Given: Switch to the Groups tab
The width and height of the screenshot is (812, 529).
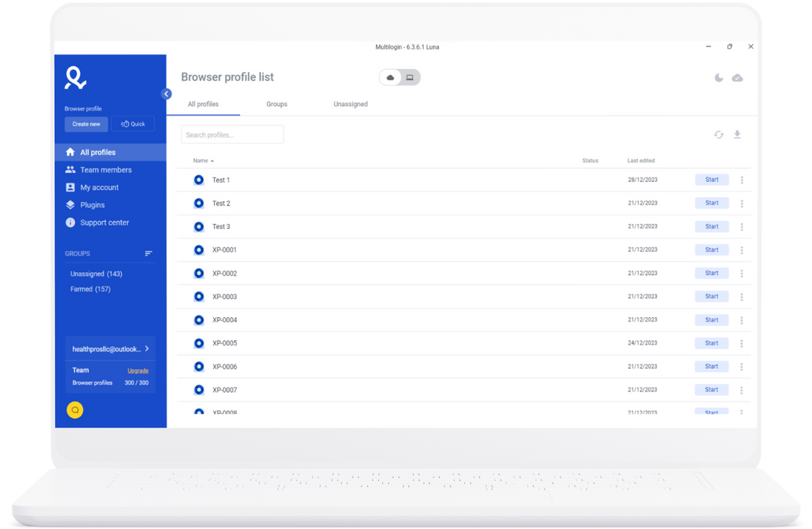Looking at the screenshot, I should [x=277, y=104].
